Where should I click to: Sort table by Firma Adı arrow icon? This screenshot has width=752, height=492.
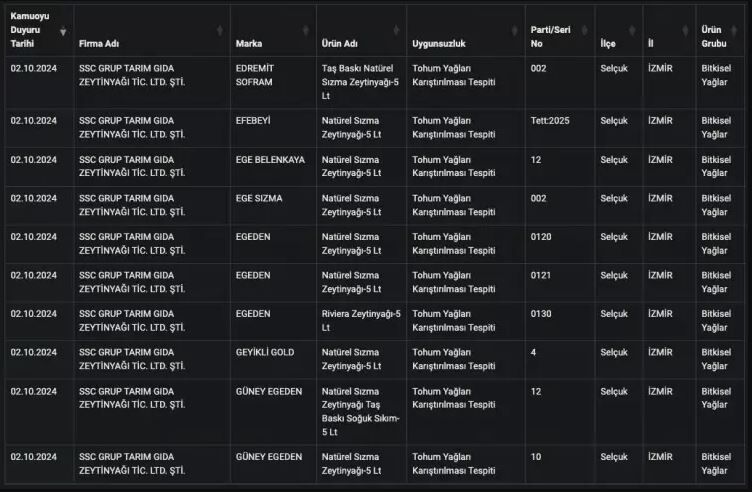click(x=220, y=31)
